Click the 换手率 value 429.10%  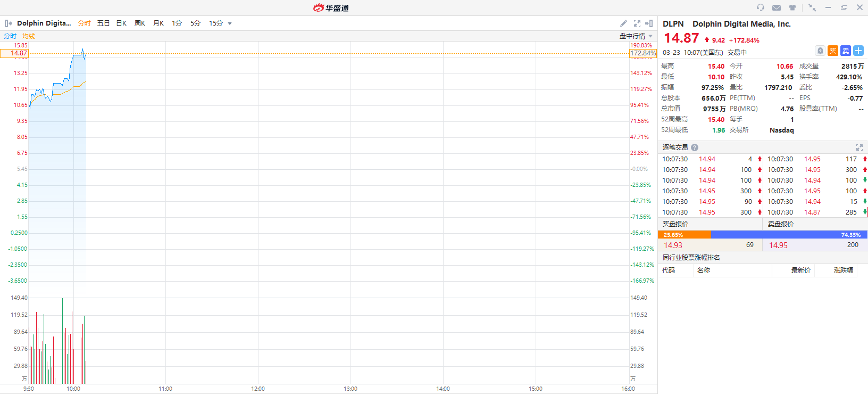[x=849, y=77]
